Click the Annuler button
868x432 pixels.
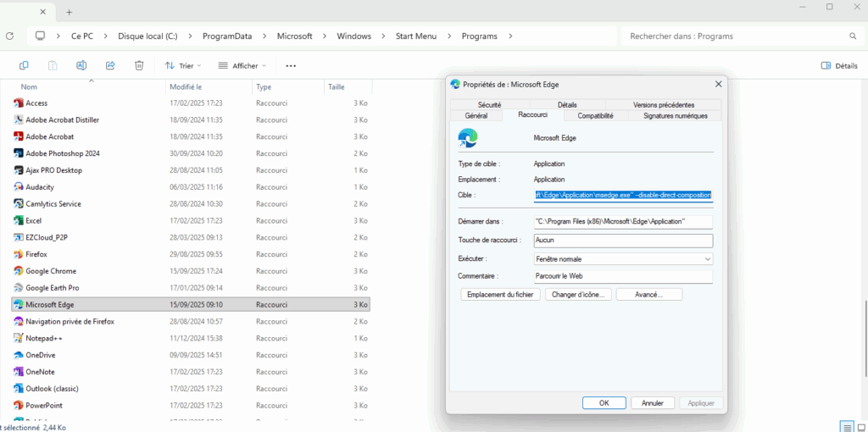coord(654,403)
